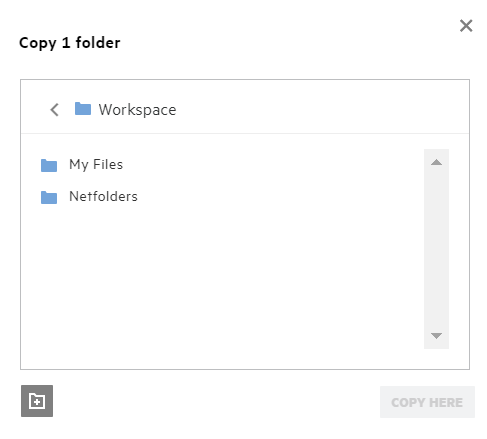This screenshot has width=487, height=439.
Task: Open the Netfolders folder label
Action: pos(103,196)
